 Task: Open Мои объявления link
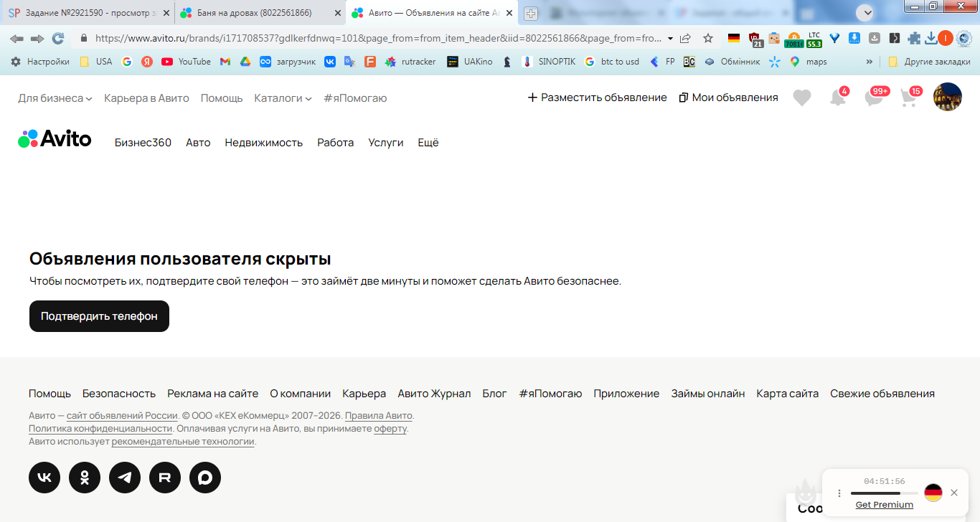pyautogui.click(x=728, y=98)
